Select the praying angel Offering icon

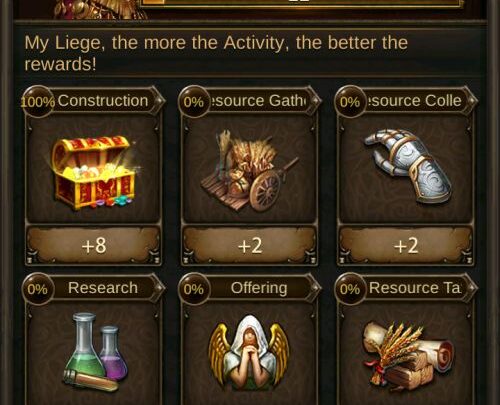(249, 353)
